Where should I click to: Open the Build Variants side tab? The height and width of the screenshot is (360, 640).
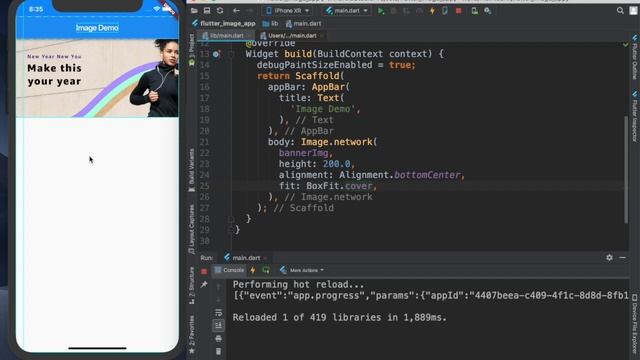pos(191,170)
